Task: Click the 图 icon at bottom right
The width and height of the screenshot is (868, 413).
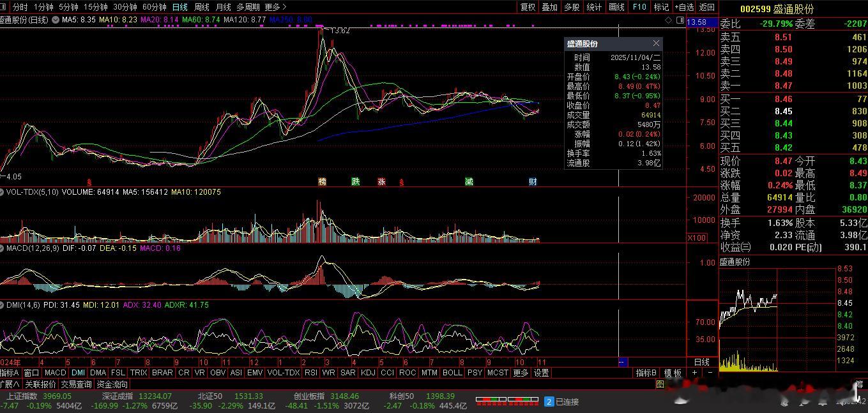Action: (x=660, y=384)
